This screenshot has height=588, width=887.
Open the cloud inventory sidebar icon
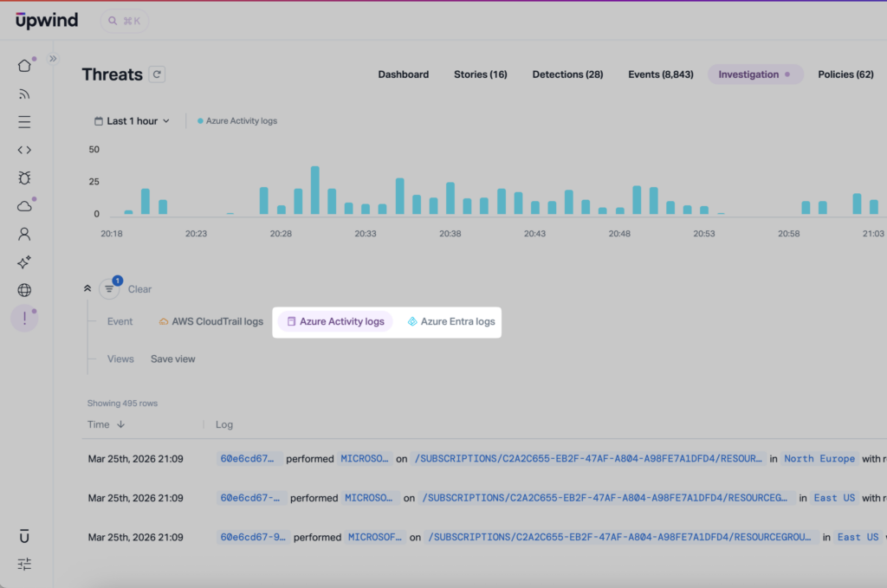25,204
